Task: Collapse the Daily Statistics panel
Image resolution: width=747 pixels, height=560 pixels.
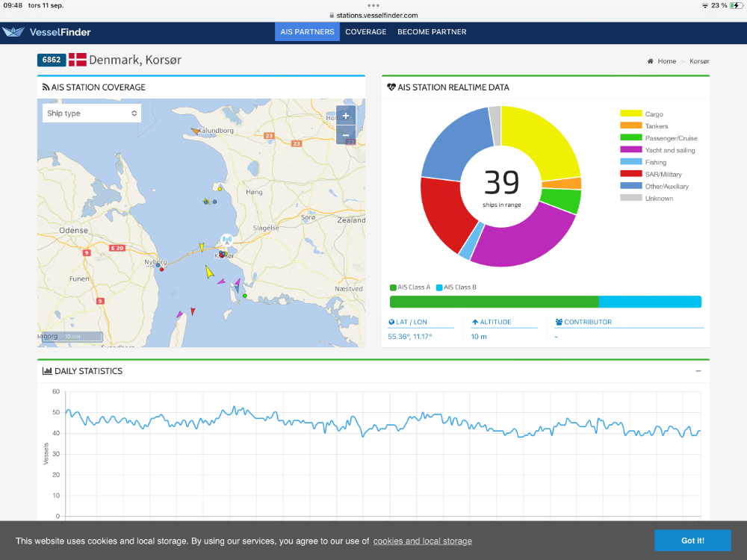Action: pos(698,371)
